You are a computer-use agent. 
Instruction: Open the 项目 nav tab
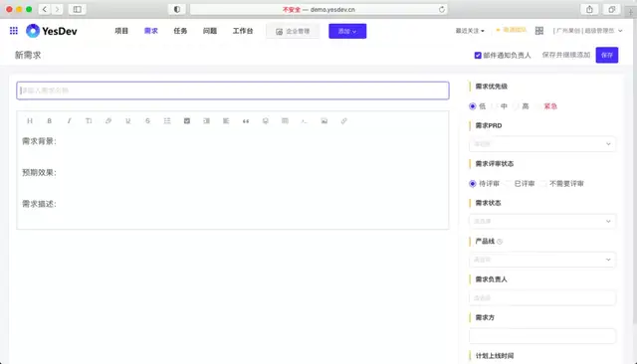click(121, 31)
